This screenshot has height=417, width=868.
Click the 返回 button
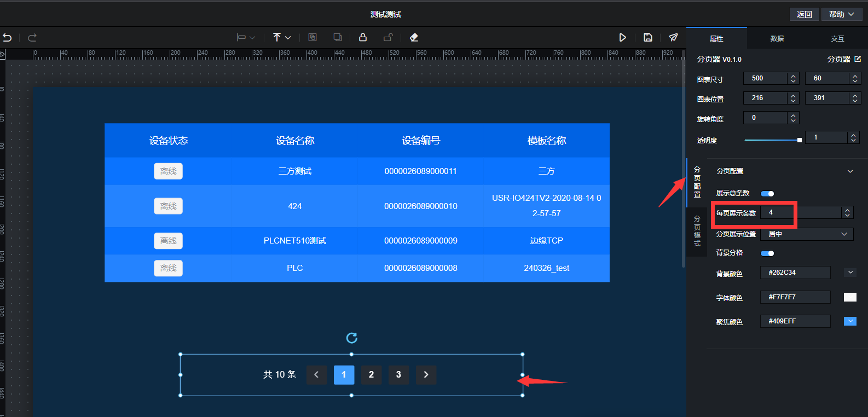804,14
